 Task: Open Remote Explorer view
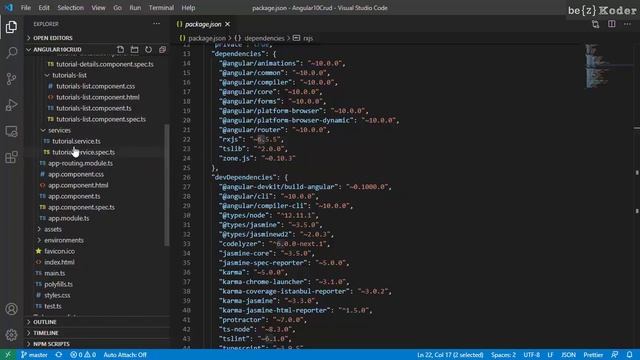11,131
